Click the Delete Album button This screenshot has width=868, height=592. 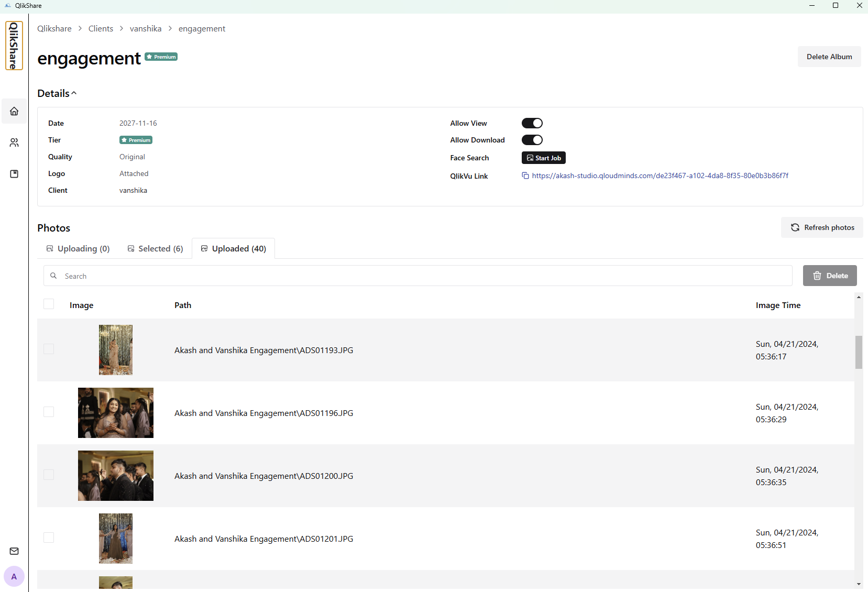(x=829, y=57)
